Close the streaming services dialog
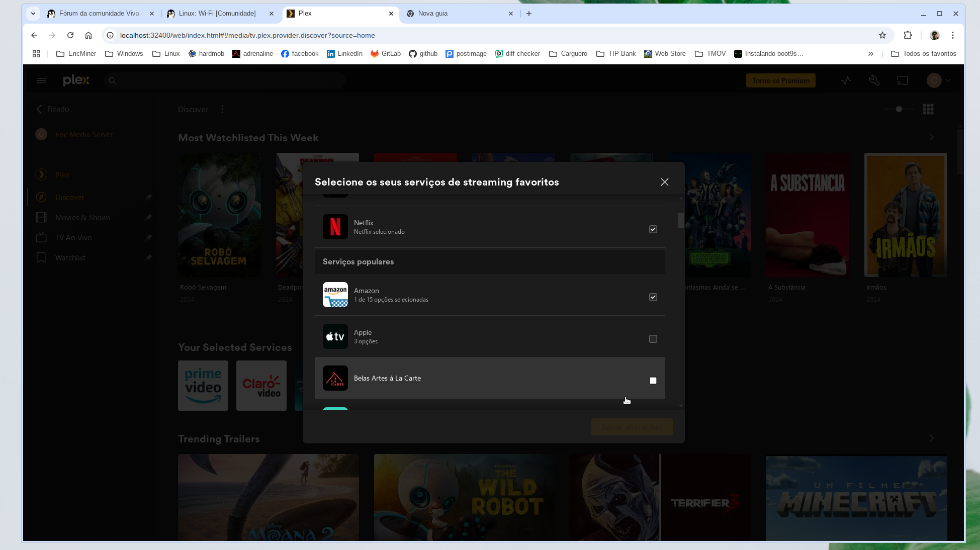The height and width of the screenshot is (550, 980). tap(664, 182)
